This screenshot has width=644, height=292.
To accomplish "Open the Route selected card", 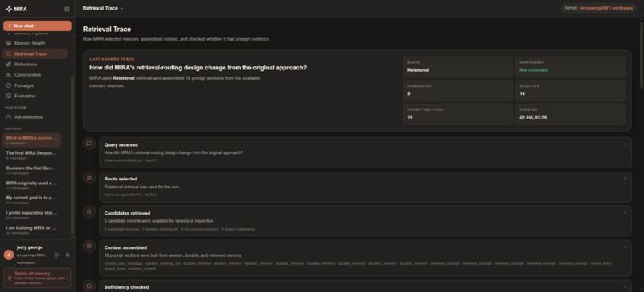I will coord(365,187).
